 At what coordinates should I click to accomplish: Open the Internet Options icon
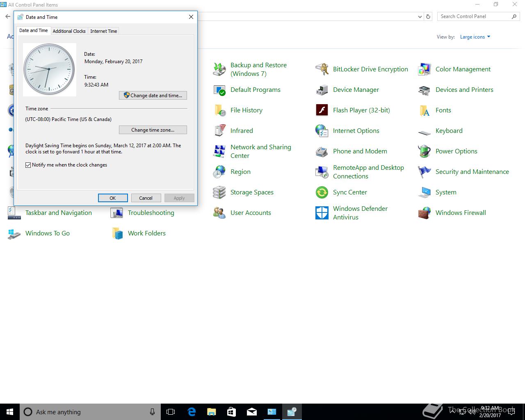(322, 131)
